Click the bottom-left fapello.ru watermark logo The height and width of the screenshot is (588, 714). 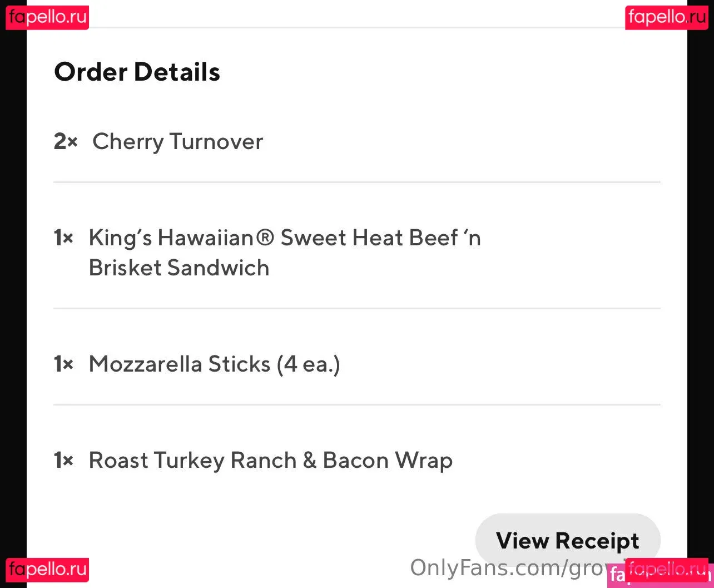(47, 570)
